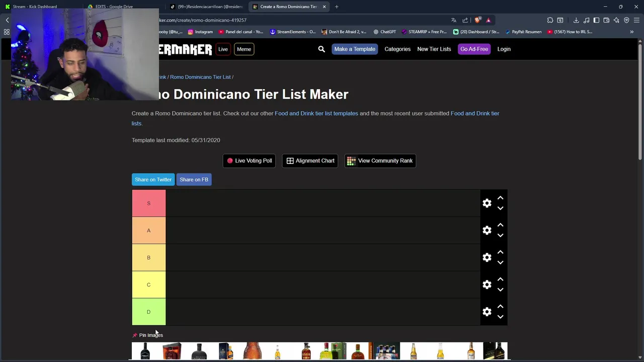Click the Login link
644x362 pixels.
(x=504, y=49)
